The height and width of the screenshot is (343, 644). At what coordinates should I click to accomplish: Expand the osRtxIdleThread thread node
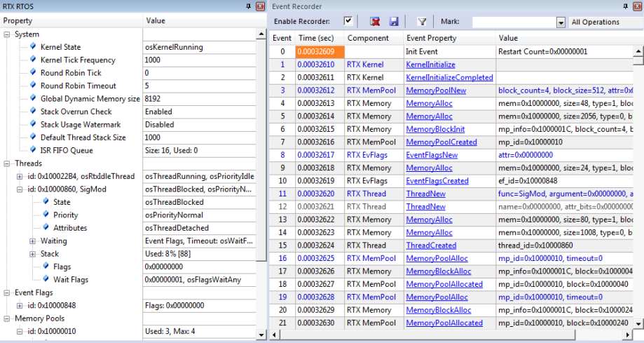point(20,176)
